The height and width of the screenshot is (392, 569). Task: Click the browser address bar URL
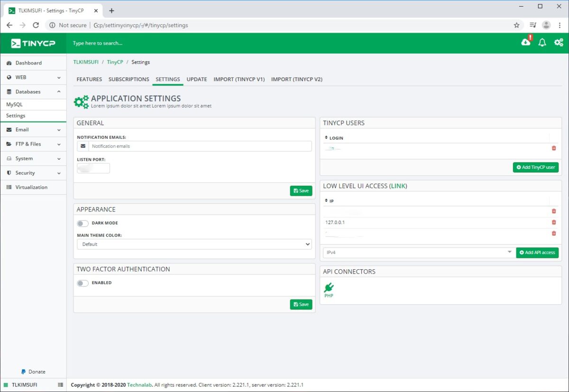click(x=141, y=25)
